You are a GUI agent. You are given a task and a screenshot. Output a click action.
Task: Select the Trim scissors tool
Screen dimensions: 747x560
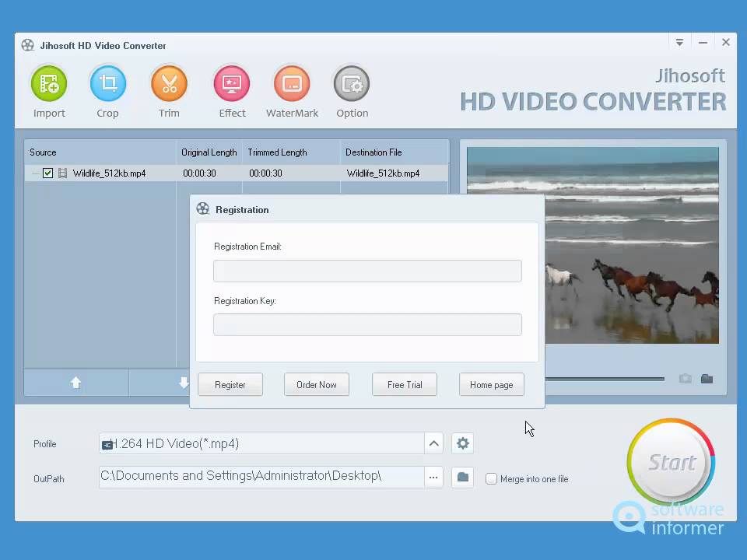tap(169, 84)
